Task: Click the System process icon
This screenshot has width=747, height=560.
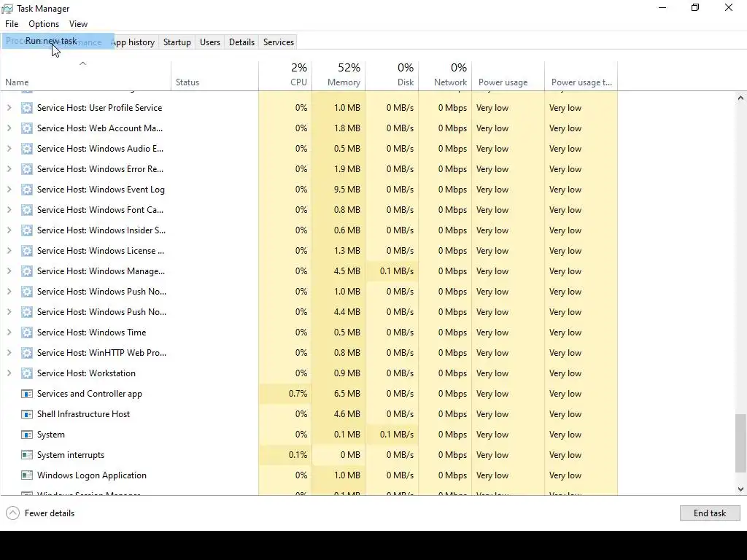Action: pos(27,435)
